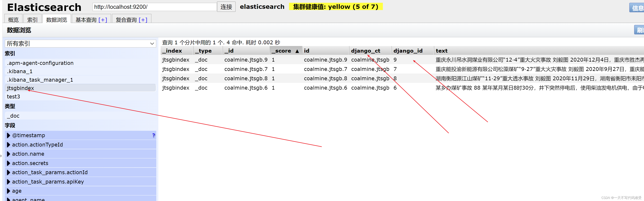This screenshot has width=644, height=201.
Task: Click the Elasticsearch title heading
Action: 44,7
